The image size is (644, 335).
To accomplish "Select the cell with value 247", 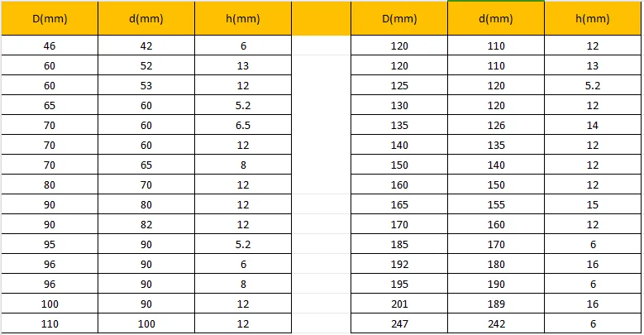I will [x=399, y=323].
